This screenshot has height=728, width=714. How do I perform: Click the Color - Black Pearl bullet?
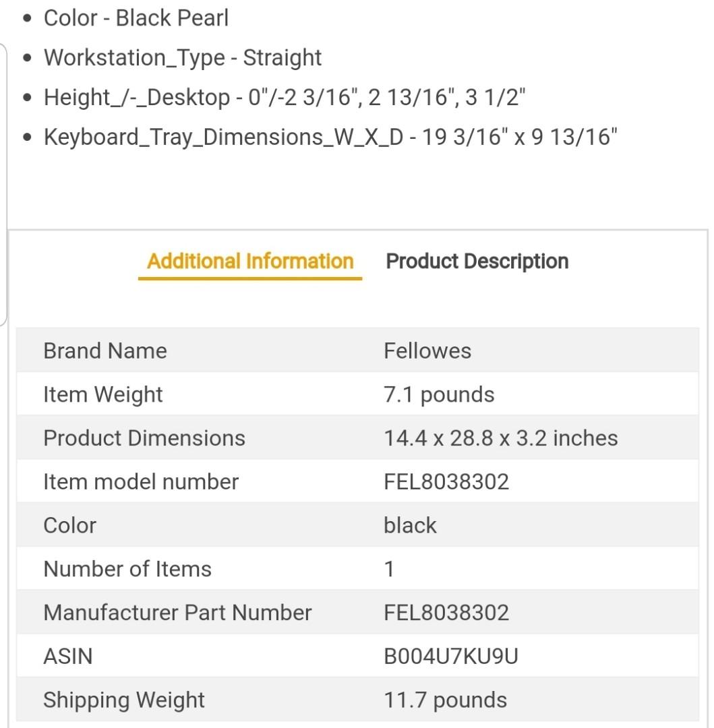coord(136,18)
